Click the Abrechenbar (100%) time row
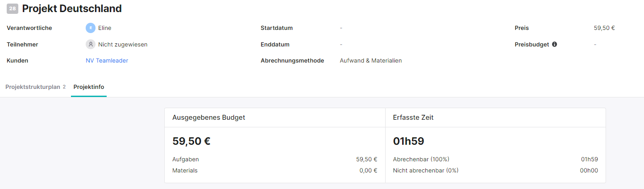Viewport: 644px width, 189px height. point(495,159)
